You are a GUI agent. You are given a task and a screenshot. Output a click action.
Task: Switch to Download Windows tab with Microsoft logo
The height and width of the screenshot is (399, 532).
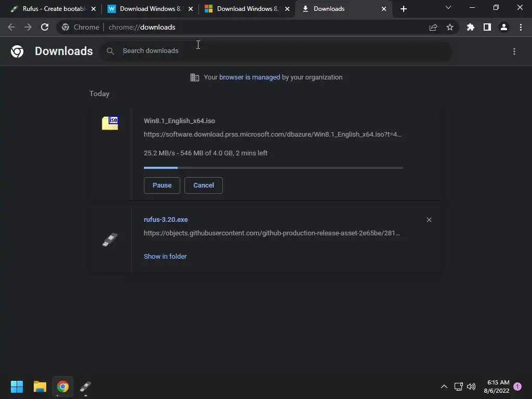[247, 9]
